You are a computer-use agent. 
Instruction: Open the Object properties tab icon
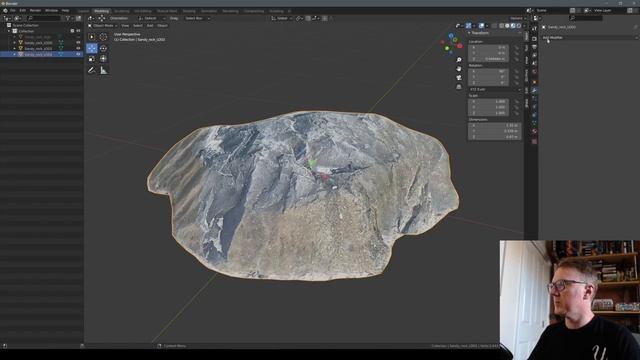(534, 81)
